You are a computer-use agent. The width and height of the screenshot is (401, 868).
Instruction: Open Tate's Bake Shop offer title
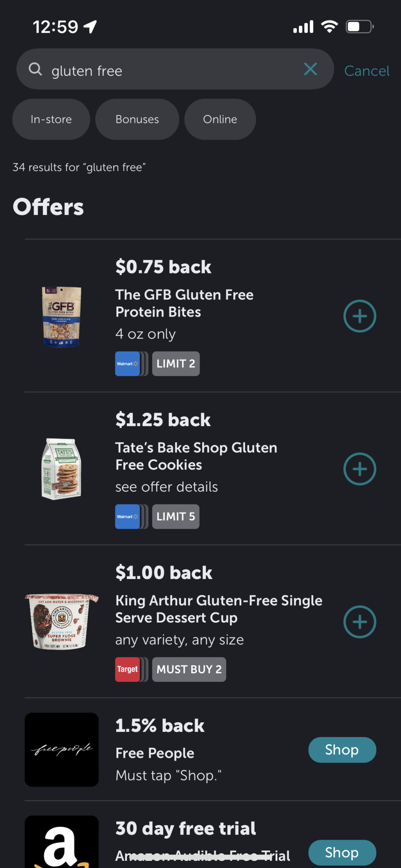click(x=196, y=456)
